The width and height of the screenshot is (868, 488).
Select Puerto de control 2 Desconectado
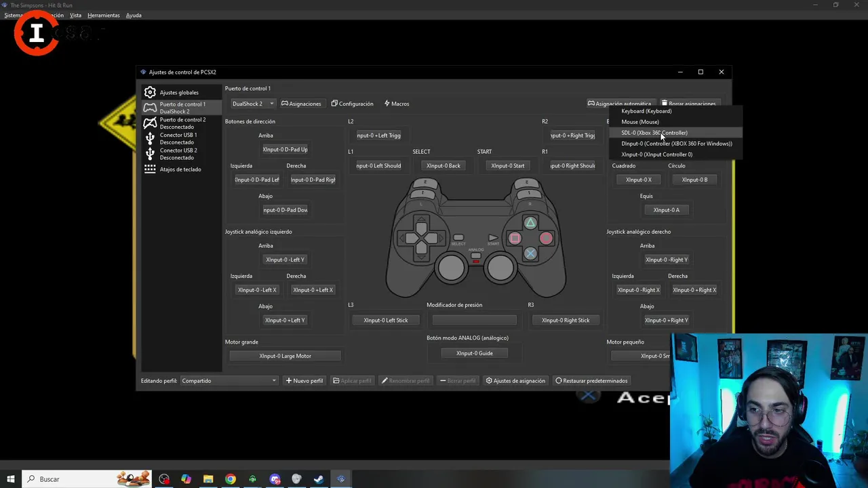[x=180, y=123]
